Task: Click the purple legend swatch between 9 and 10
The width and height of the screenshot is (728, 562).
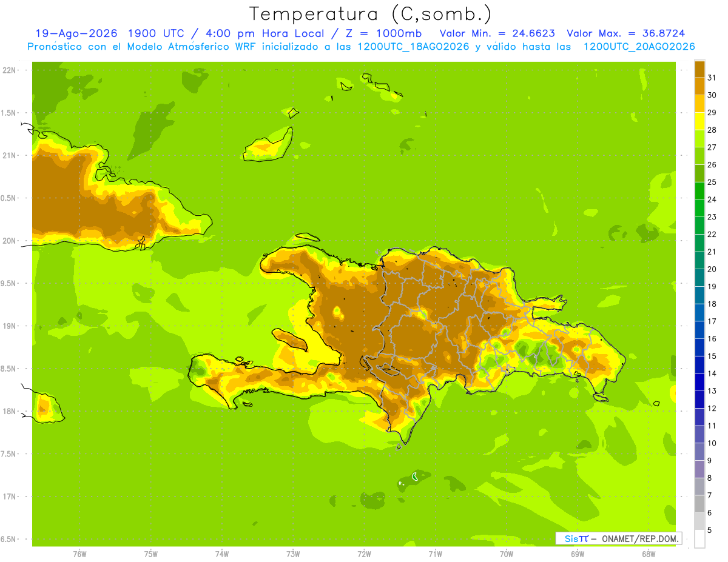Action: coord(699,452)
